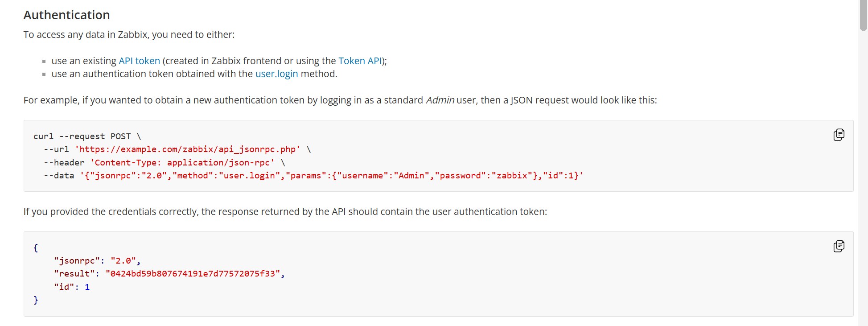Click the Authentication heading
Viewport: 868px width, 326px height.
coord(66,15)
